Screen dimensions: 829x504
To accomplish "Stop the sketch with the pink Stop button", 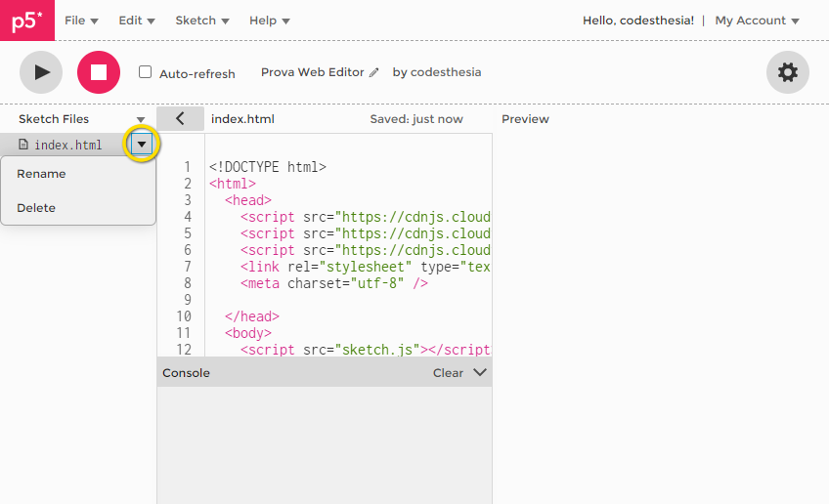I will [99, 72].
